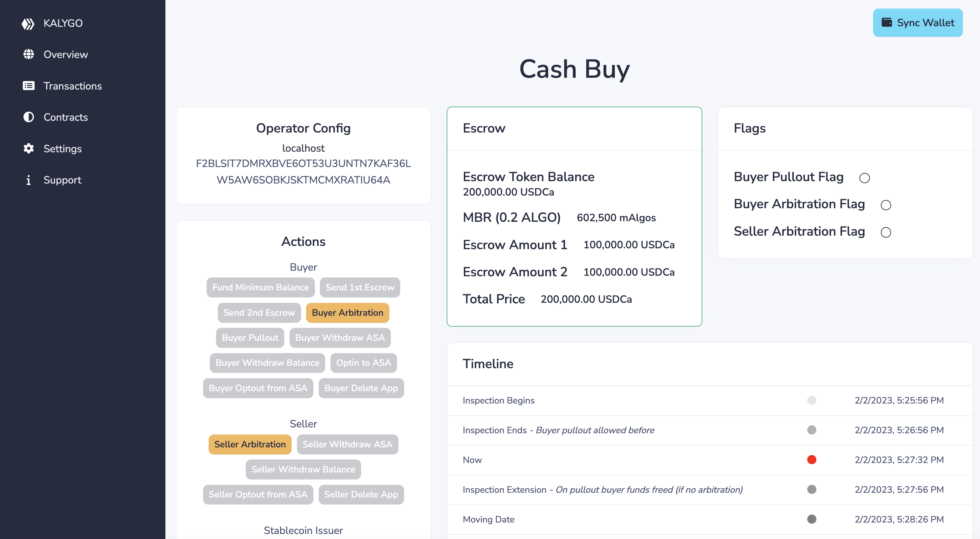The image size is (980, 539).
Task: Go to the Contracts page
Action: [x=65, y=117]
